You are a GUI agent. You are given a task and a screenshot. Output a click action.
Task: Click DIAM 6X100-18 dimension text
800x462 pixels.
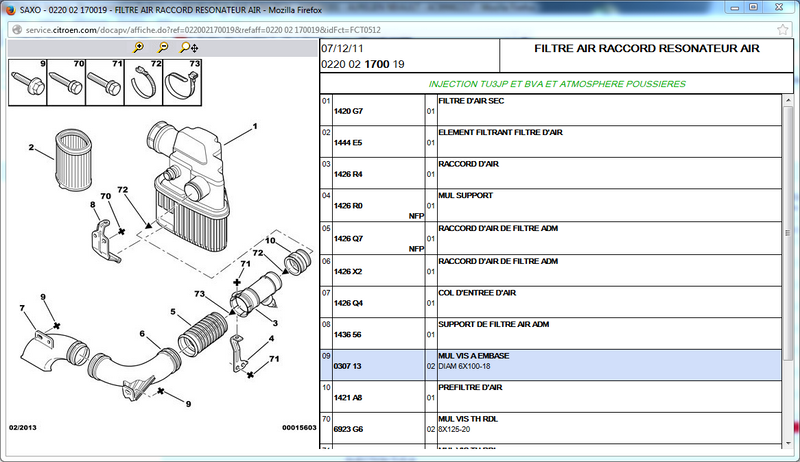pos(464,366)
